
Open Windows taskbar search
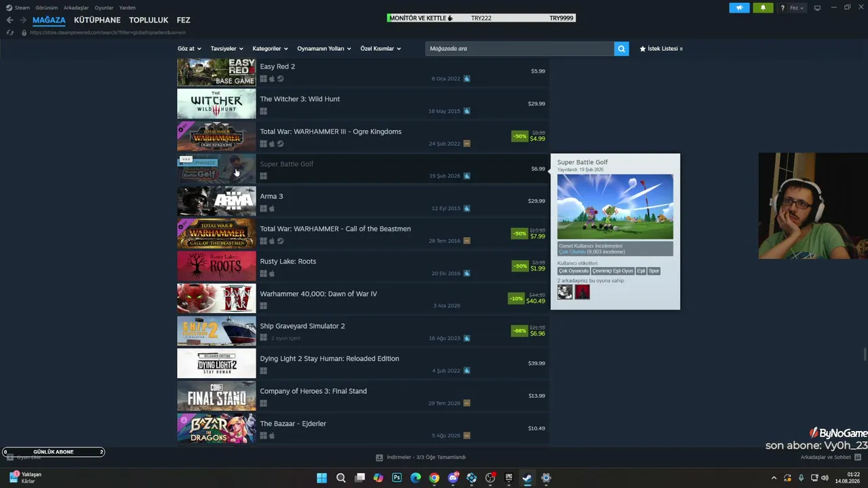341,478
